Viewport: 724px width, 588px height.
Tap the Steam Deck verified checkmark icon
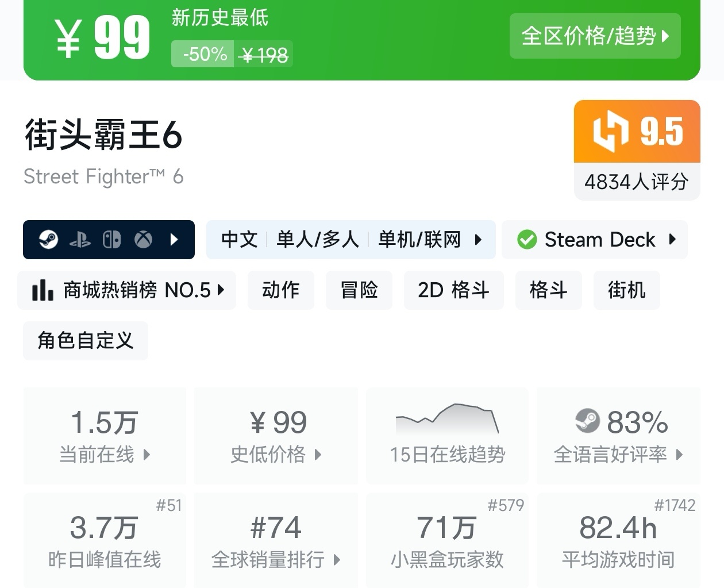click(526, 240)
